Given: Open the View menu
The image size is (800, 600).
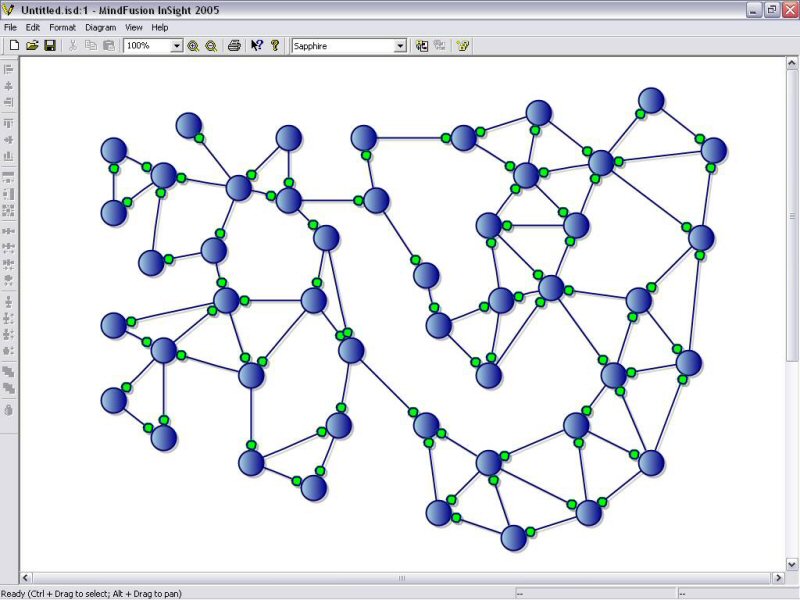Looking at the screenshot, I should tap(133, 27).
